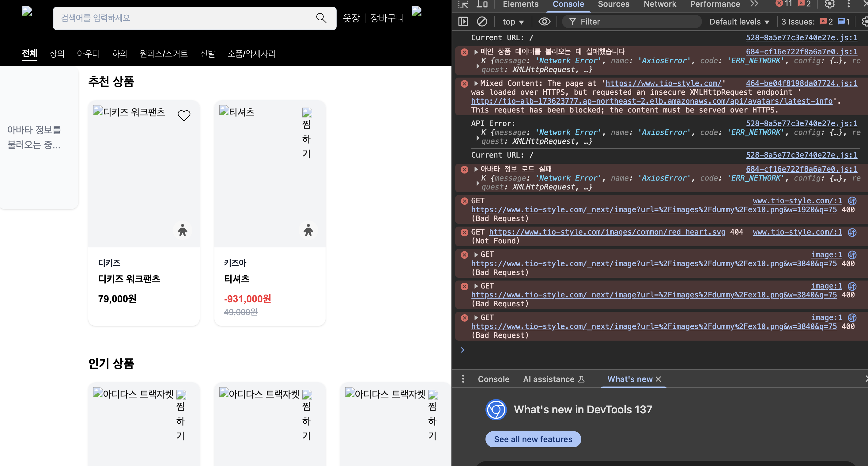Viewport: 868px width, 466px height.
Task: Click the search magnifier icon
Action: tap(321, 18)
